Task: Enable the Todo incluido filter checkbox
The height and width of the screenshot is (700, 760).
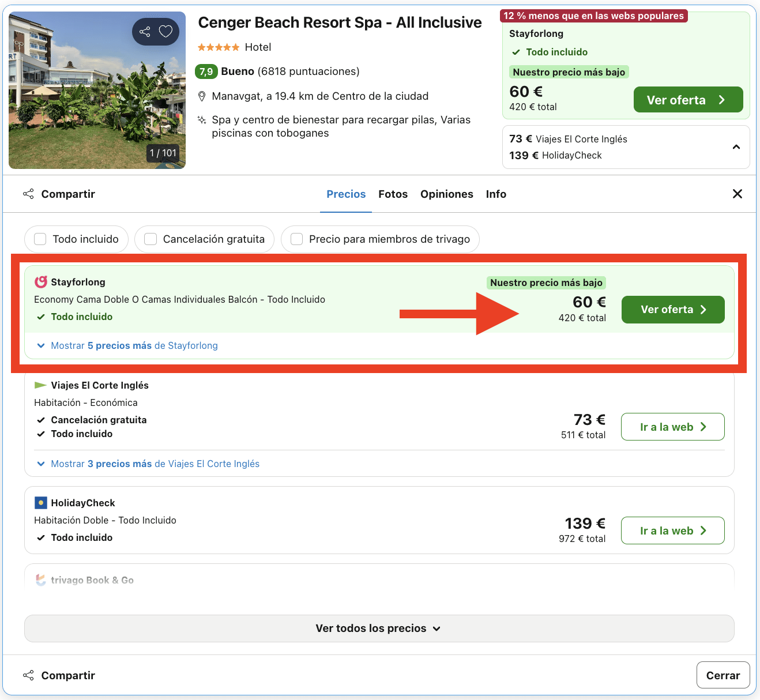Action: pyautogui.click(x=40, y=239)
